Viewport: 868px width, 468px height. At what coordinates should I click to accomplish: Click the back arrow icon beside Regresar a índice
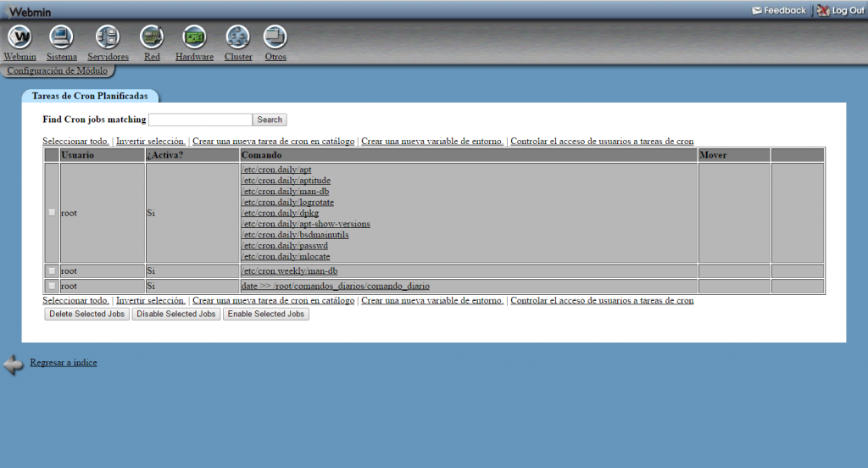pyautogui.click(x=14, y=365)
